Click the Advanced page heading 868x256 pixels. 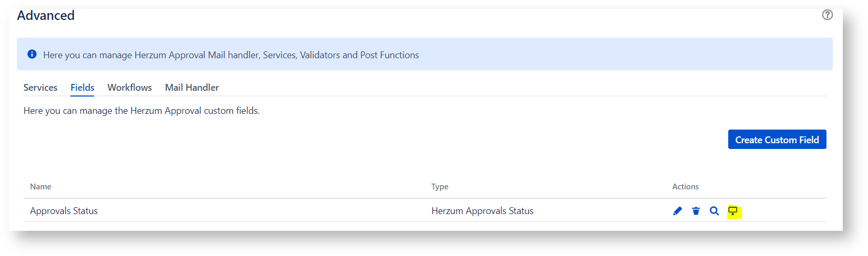pyautogui.click(x=46, y=15)
